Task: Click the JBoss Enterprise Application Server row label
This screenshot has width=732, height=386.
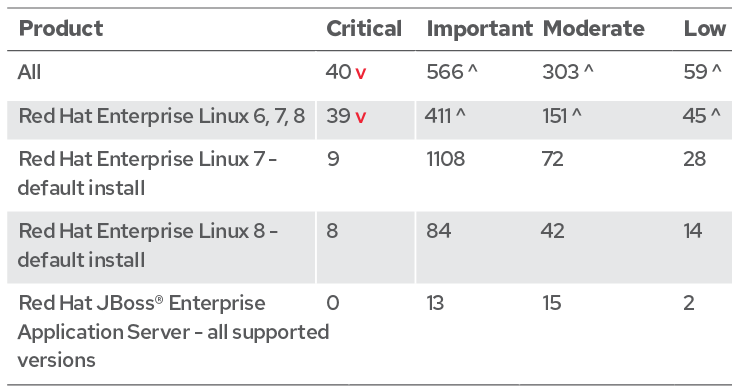Action: pyautogui.click(x=173, y=331)
